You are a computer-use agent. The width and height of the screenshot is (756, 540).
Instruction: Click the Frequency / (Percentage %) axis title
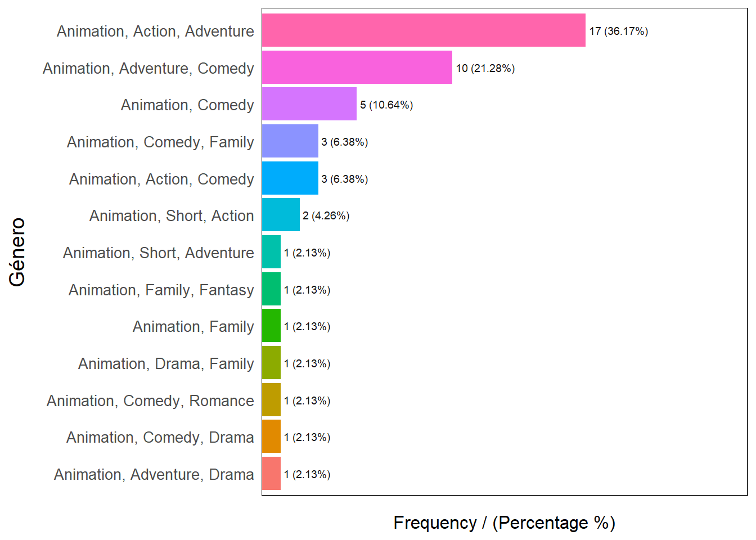504,523
